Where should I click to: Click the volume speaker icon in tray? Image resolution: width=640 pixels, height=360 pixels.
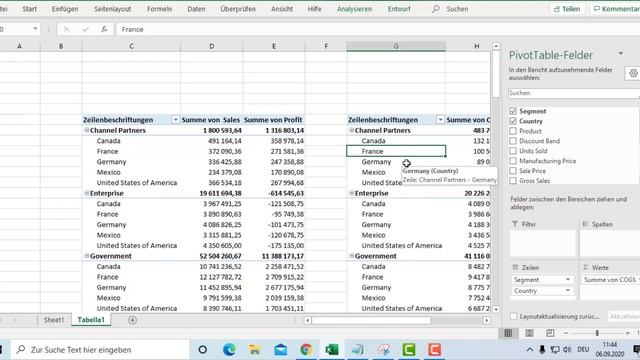click(x=567, y=349)
